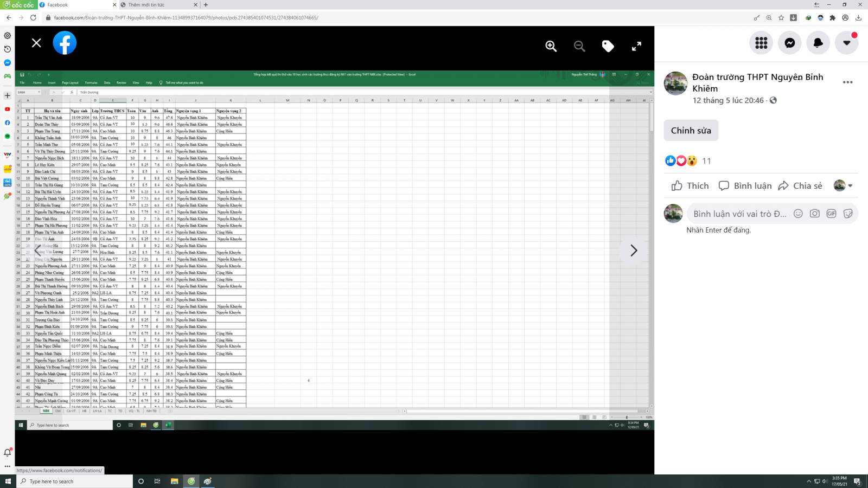Expand the comment-as profile switcher
The height and width of the screenshot is (488, 868).
pos(843,185)
